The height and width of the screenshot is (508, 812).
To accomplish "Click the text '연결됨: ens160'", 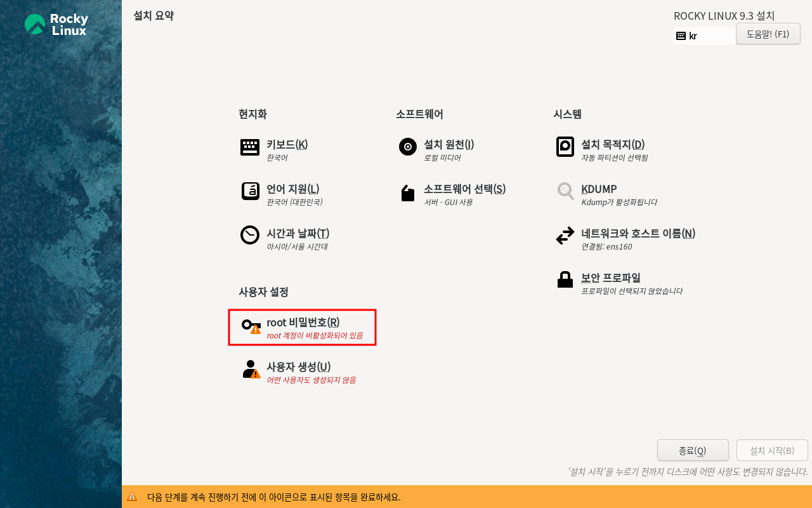I will coord(606,246).
